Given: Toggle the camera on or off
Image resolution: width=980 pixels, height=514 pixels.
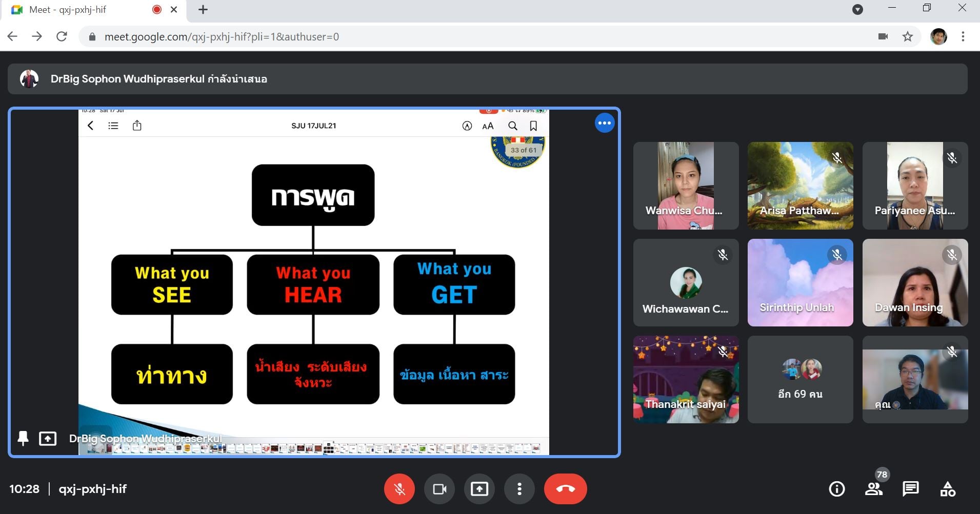Looking at the screenshot, I should [439, 489].
